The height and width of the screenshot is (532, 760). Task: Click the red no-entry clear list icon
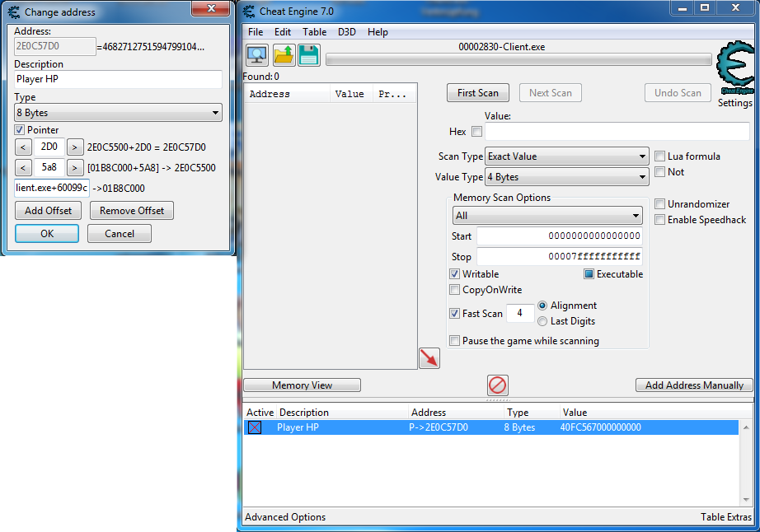(498, 385)
